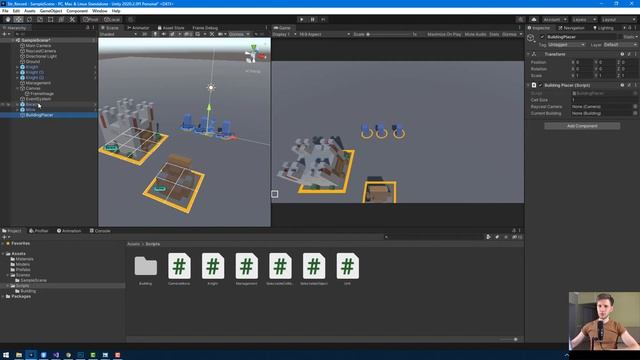Open the Shaded draw mode dropdown
The width and height of the screenshot is (640, 360).
(x=118, y=34)
